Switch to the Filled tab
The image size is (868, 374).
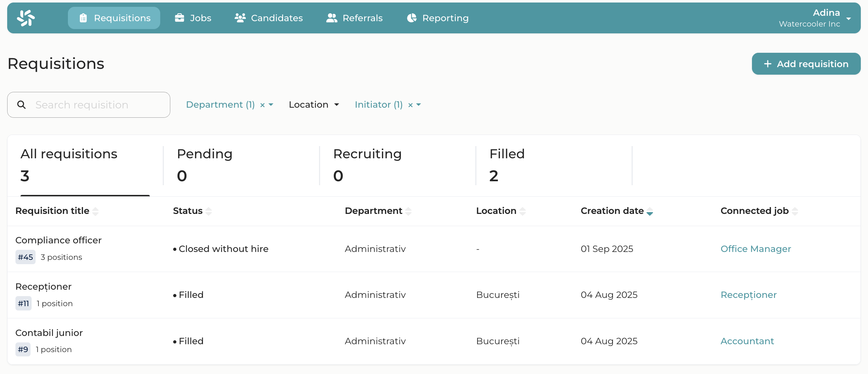point(507,165)
